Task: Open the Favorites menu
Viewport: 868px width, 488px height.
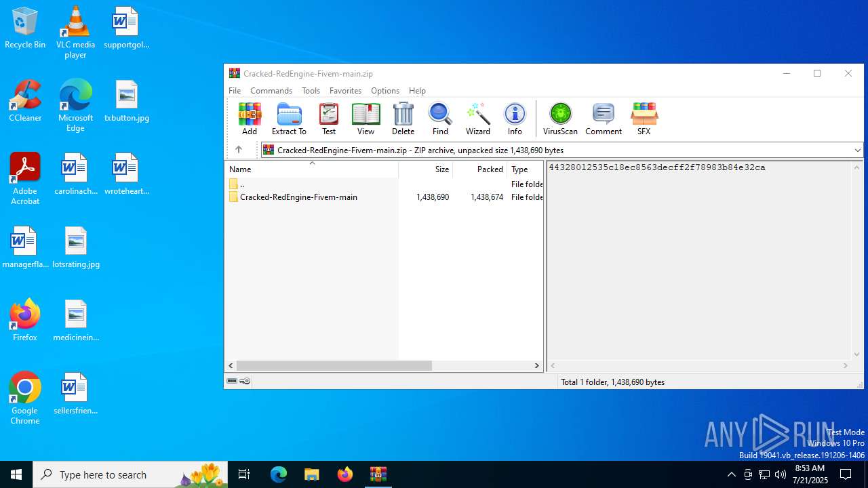Action: click(345, 91)
